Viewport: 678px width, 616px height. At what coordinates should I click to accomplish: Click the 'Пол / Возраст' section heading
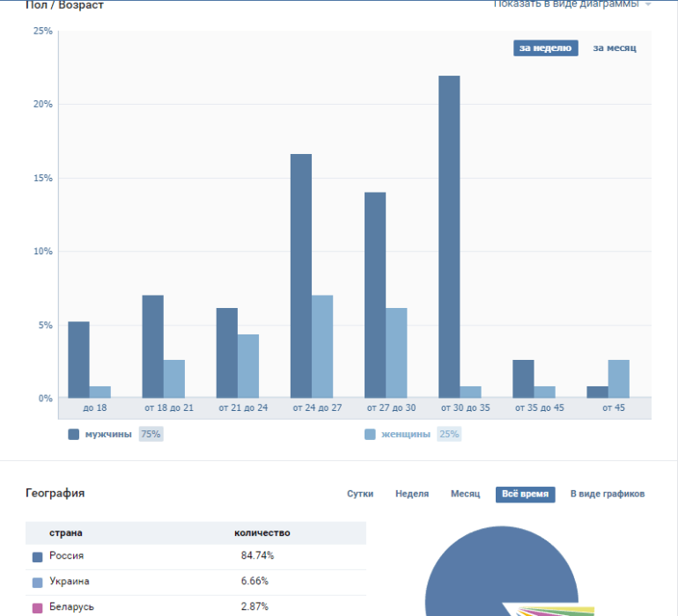[x=65, y=4]
